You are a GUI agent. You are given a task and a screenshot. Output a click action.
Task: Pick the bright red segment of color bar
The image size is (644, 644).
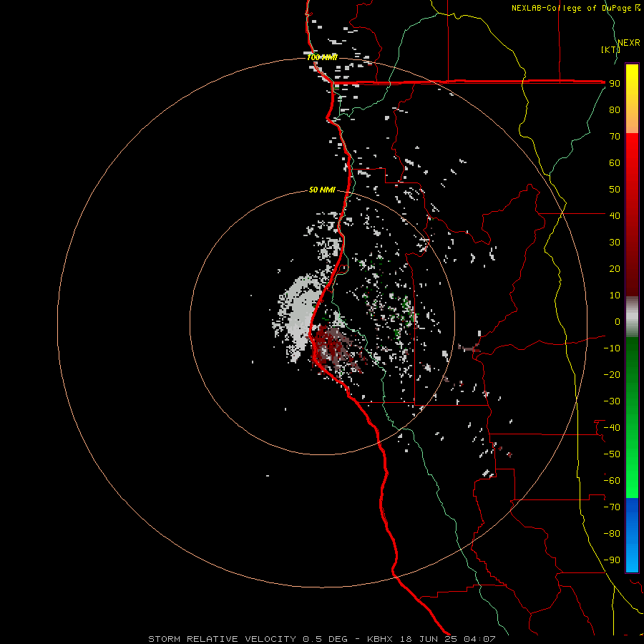pos(632,152)
